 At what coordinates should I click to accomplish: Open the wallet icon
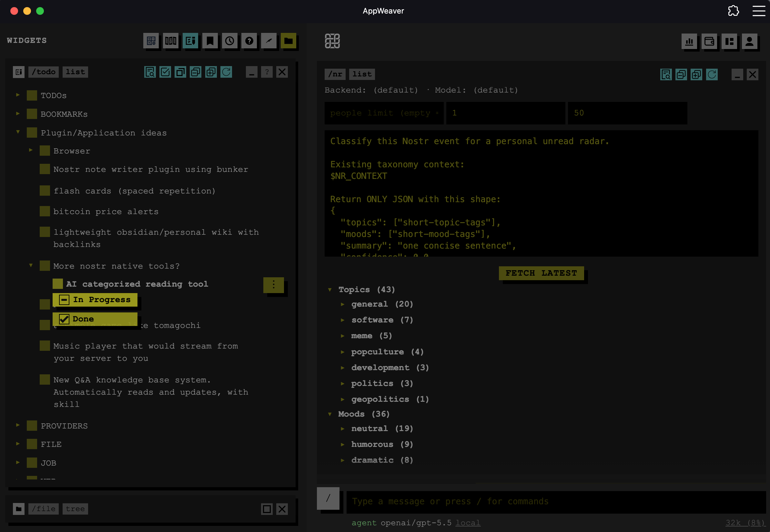tap(709, 42)
